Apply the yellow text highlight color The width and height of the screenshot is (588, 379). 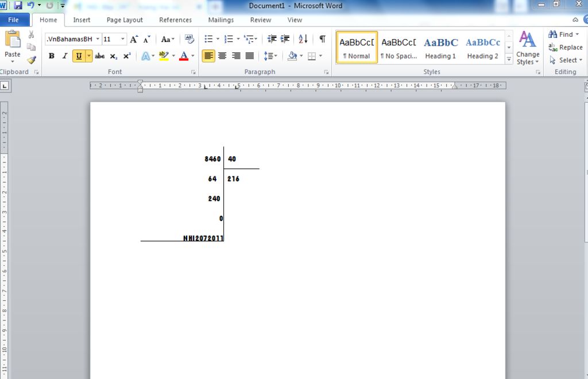[x=164, y=56]
